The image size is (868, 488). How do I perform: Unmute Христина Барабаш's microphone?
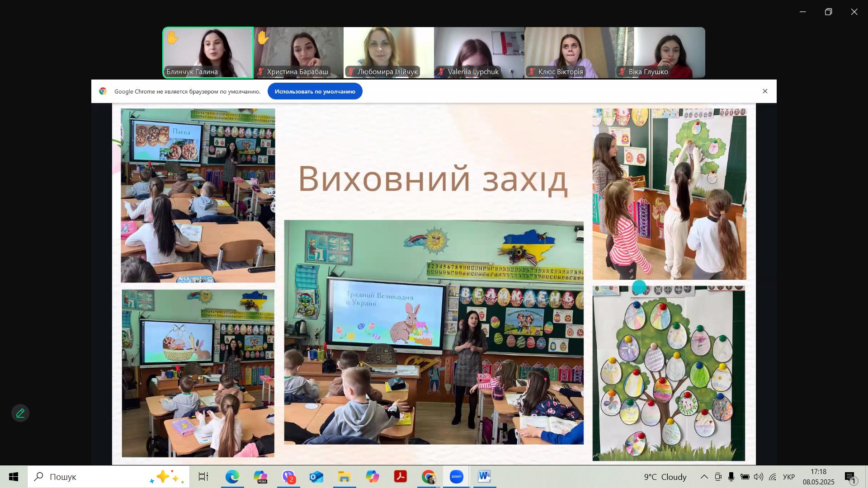[x=260, y=71]
